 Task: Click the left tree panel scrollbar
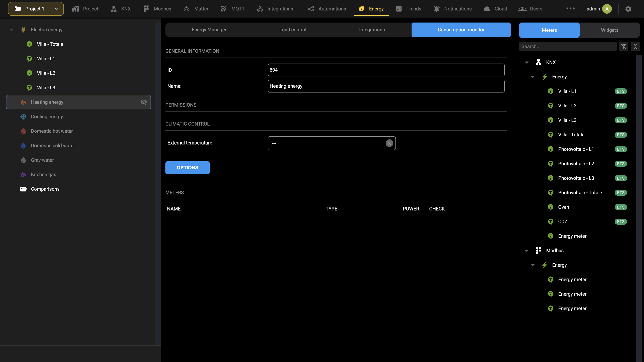pyautogui.click(x=158, y=184)
